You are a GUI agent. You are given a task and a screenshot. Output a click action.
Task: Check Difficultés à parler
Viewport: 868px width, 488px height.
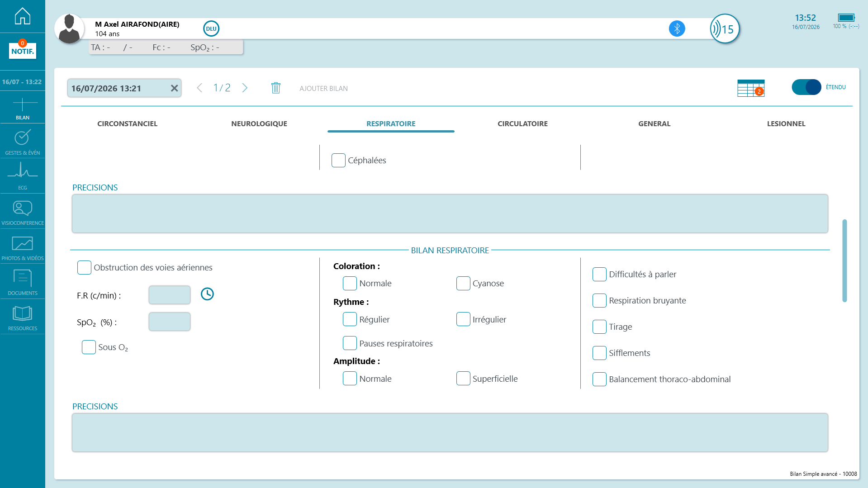[x=599, y=274]
